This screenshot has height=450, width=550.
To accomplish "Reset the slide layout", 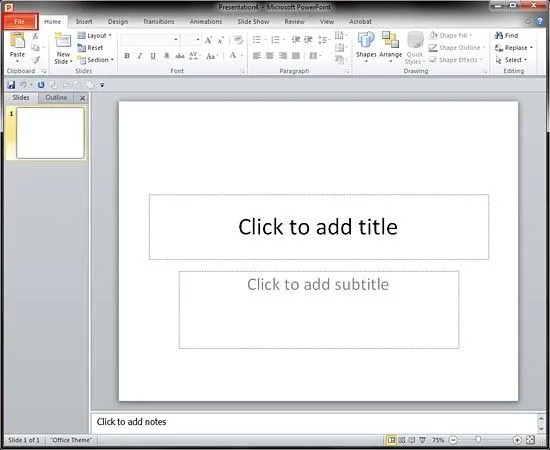I will pos(90,48).
